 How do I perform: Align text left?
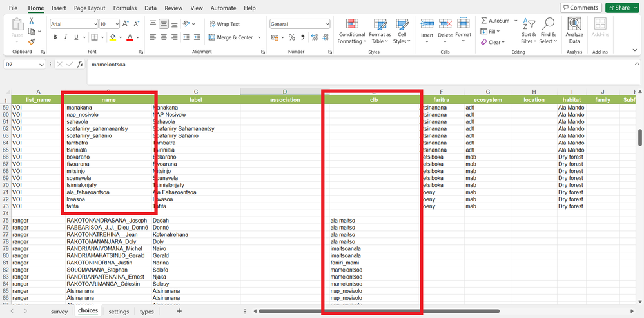pyautogui.click(x=153, y=37)
